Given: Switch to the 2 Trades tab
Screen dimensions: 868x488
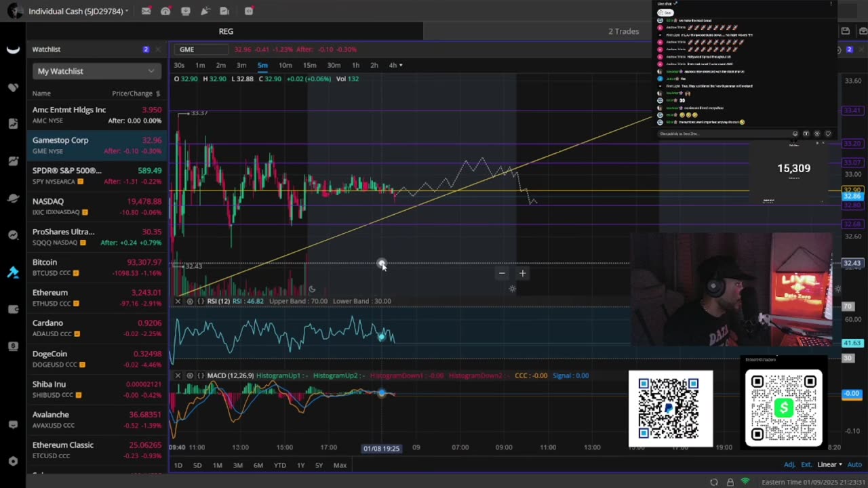Looking at the screenshot, I should pos(623,31).
